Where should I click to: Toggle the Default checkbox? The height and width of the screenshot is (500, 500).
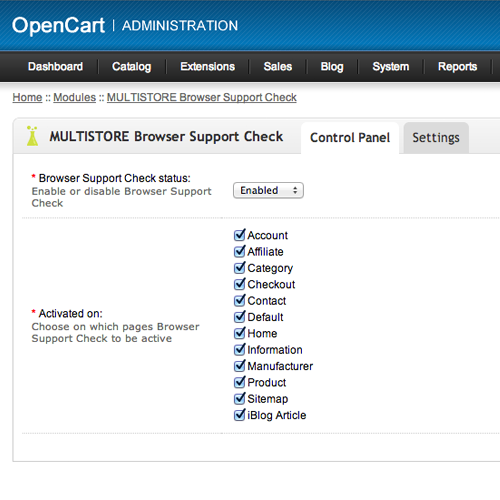pos(239,317)
